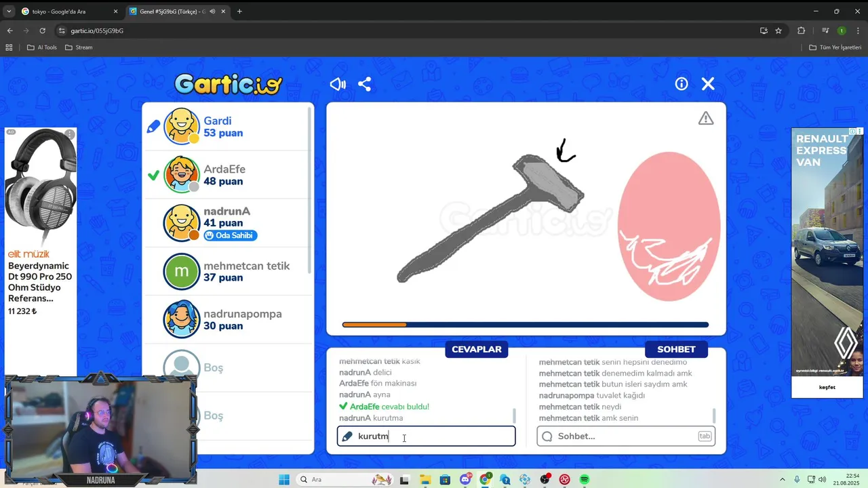Open the info icon in Gartic header
This screenshot has width=868, height=488.
pos(682,83)
